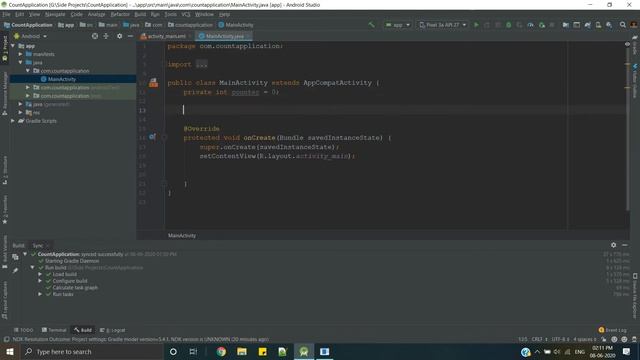Expand the res folder
The image size is (640, 360).
pos(21,112)
